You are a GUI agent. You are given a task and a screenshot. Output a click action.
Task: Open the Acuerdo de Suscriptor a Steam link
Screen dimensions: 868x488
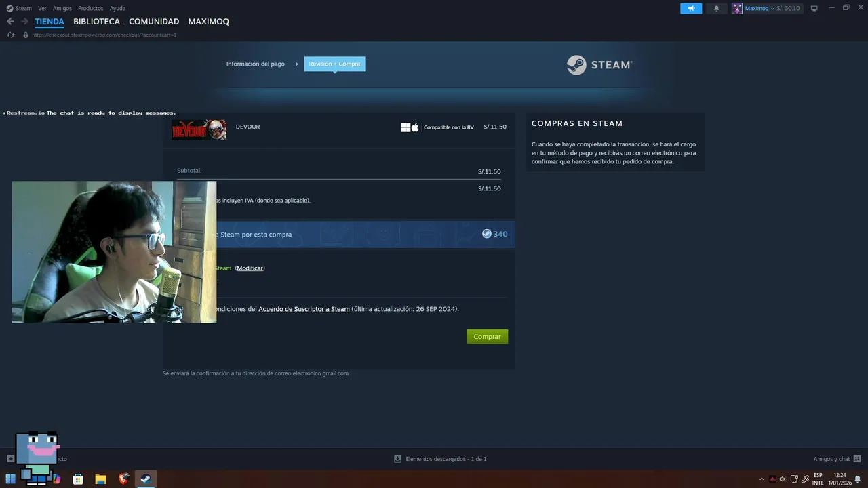point(304,309)
